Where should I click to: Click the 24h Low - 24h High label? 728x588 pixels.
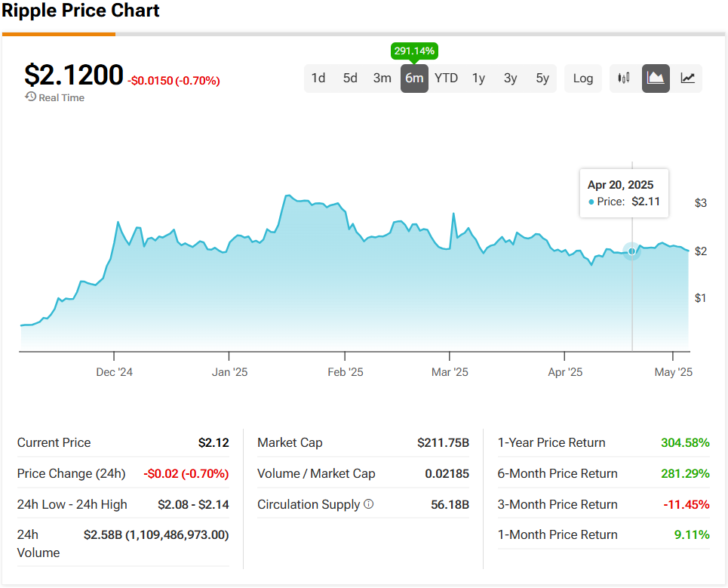(72, 504)
